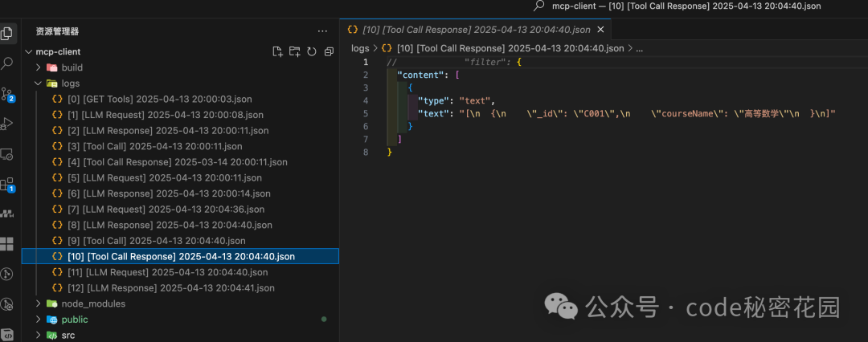Open the Run and Debug view

(x=6, y=124)
